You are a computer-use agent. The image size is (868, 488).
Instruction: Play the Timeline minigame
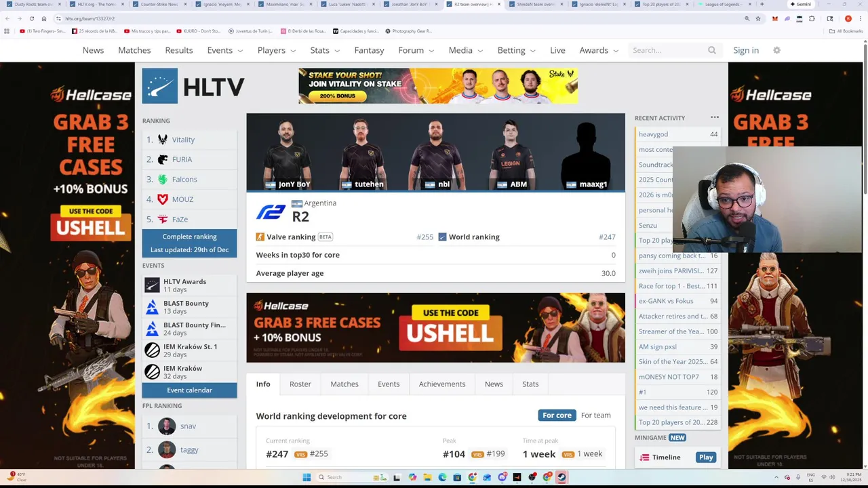[x=706, y=457]
